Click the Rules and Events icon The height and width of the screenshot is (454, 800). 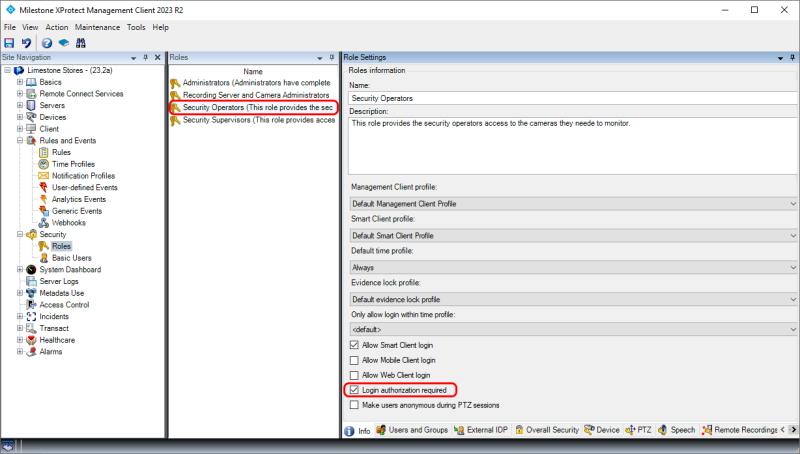32,141
